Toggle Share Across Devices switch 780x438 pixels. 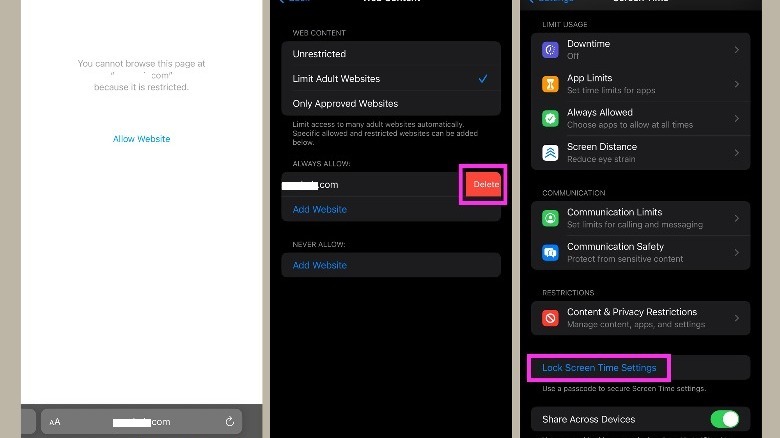click(724, 419)
